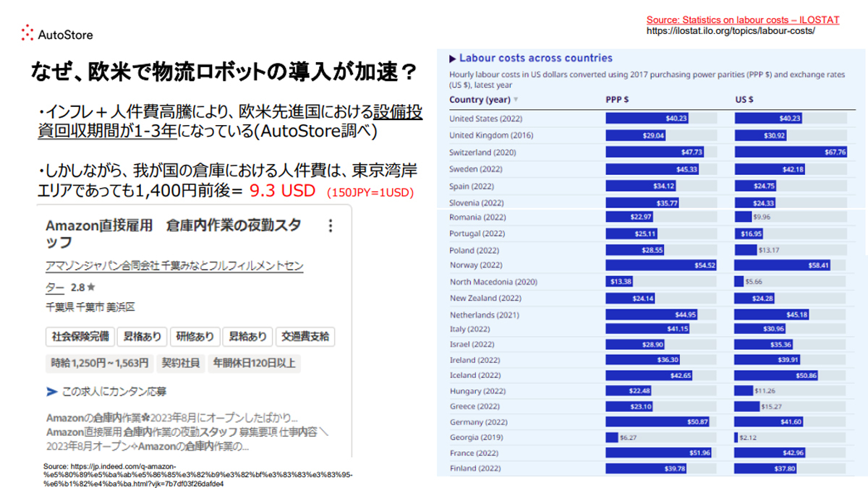Select the New Zealand (2022) row
Image resolution: width=868 pixels, height=488 pixels.
click(652, 298)
